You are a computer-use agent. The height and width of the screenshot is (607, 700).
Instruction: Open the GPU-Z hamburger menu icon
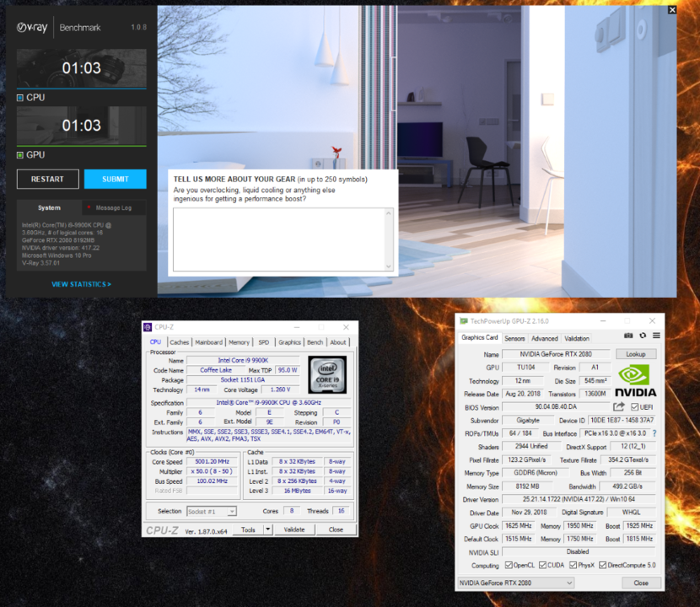click(656, 336)
